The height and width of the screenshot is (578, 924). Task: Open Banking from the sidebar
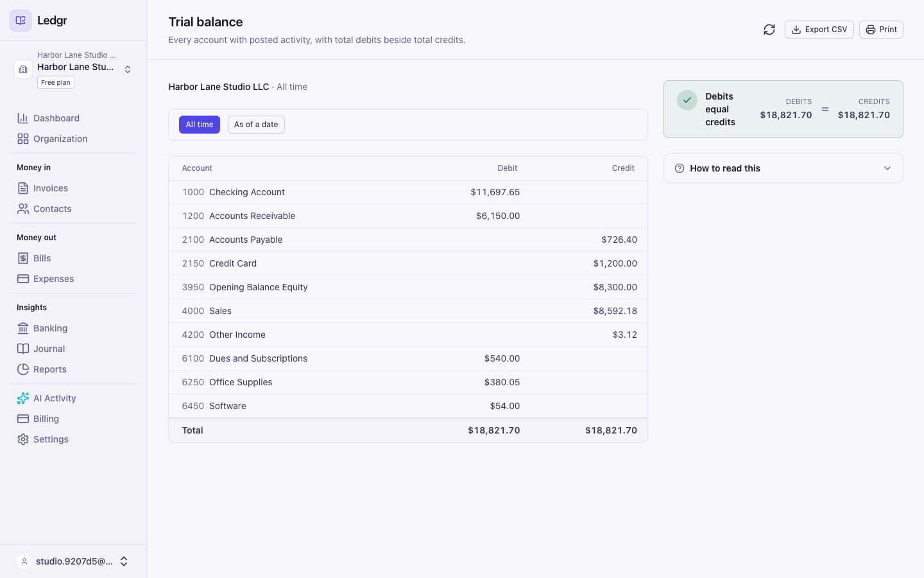[x=74, y=328]
